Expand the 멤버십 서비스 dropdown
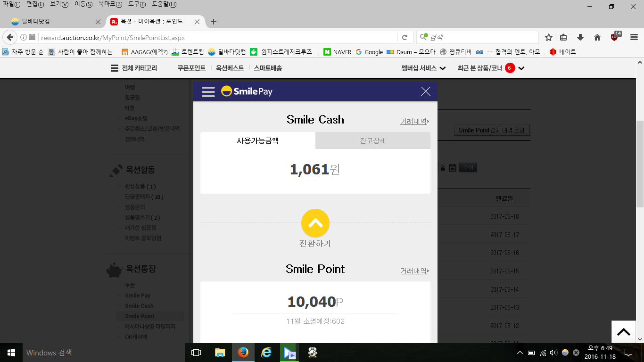644x362 pixels. [x=423, y=68]
